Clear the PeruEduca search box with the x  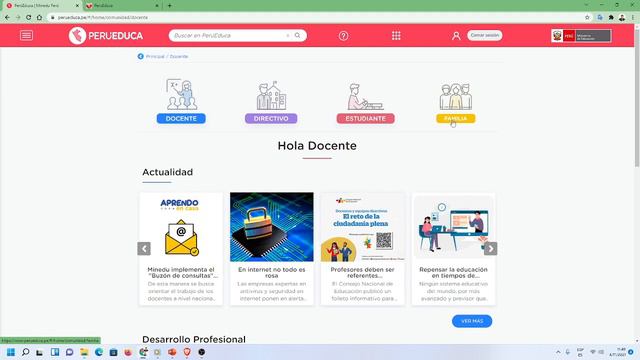point(288,36)
